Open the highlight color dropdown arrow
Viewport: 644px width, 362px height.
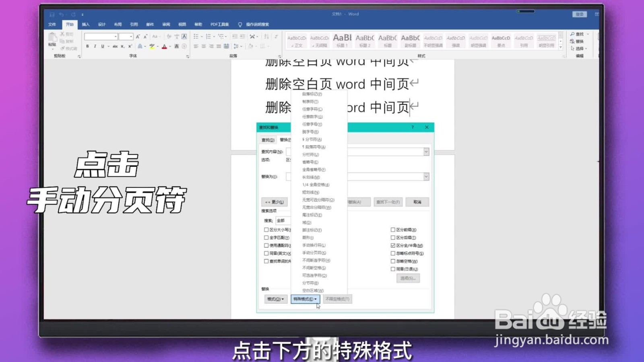158,47
